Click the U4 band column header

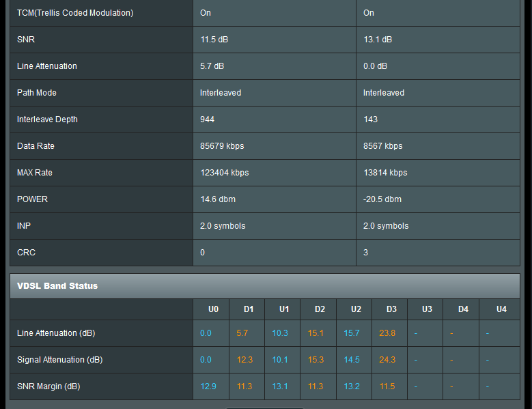point(501,309)
